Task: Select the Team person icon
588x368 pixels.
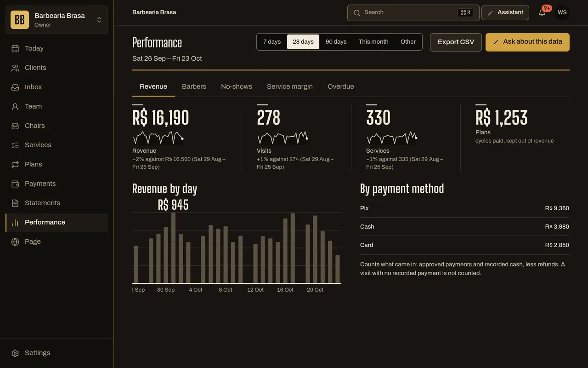Action: [15, 106]
